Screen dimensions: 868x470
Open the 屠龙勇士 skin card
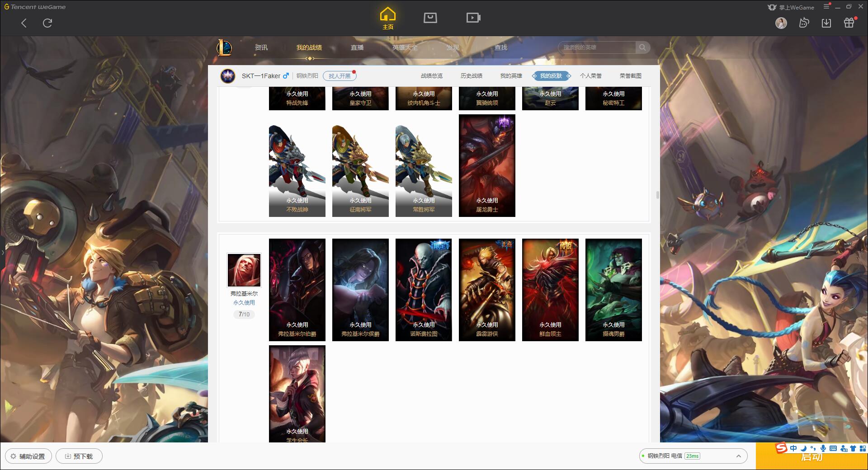487,165
